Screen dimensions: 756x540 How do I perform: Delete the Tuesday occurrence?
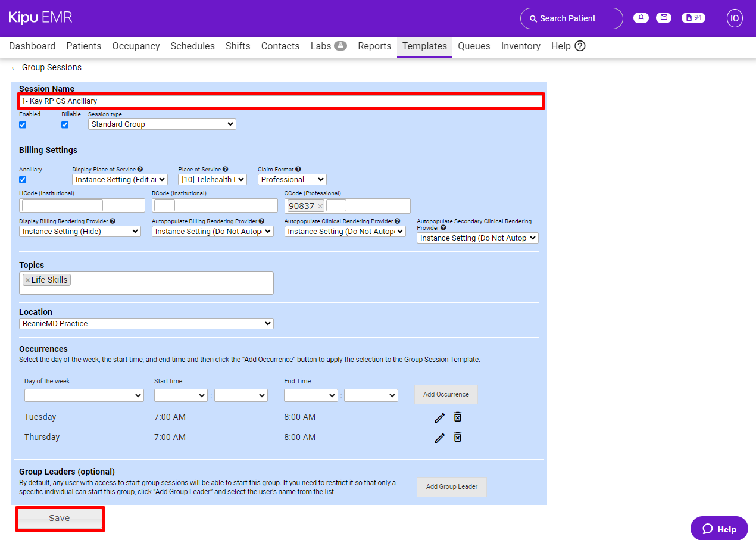pyautogui.click(x=457, y=417)
